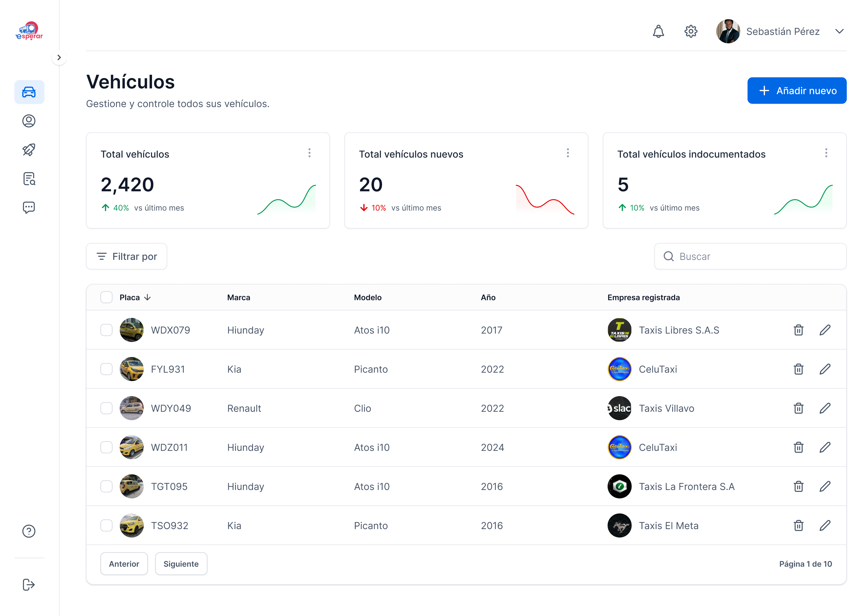Click the Marca column header
The height and width of the screenshot is (616, 866).
pos(238,297)
